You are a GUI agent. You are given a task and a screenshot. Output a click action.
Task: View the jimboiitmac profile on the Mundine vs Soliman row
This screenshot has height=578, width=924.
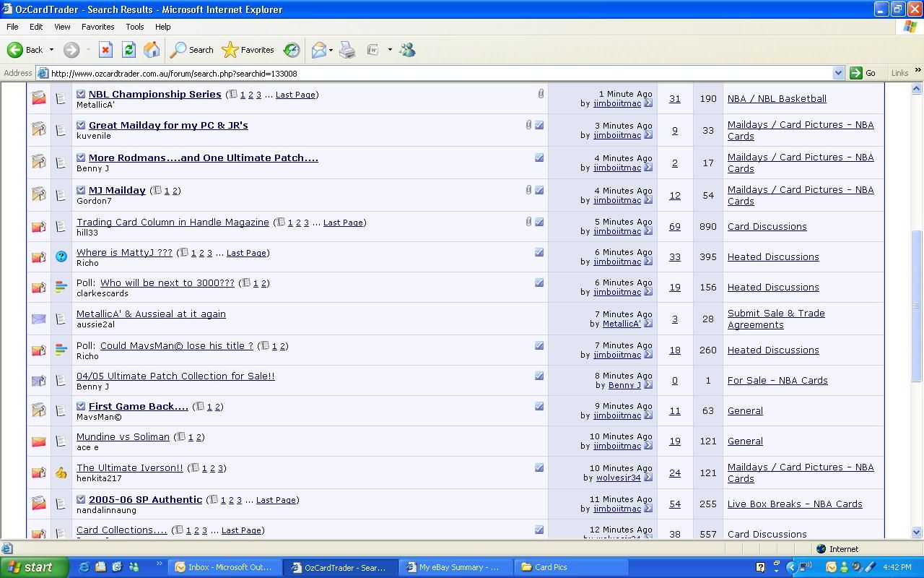[x=617, y=446]
